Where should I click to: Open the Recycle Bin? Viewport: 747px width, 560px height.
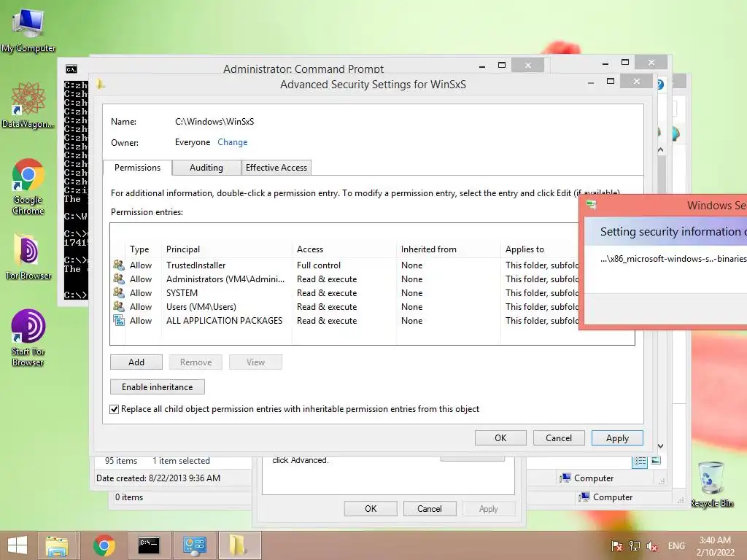[x=712, y=485]
